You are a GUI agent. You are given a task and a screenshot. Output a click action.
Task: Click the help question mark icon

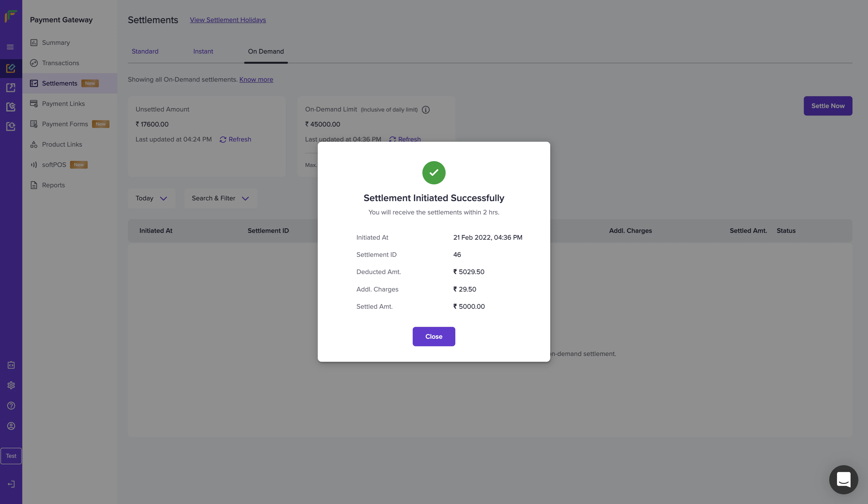(11, 405)
